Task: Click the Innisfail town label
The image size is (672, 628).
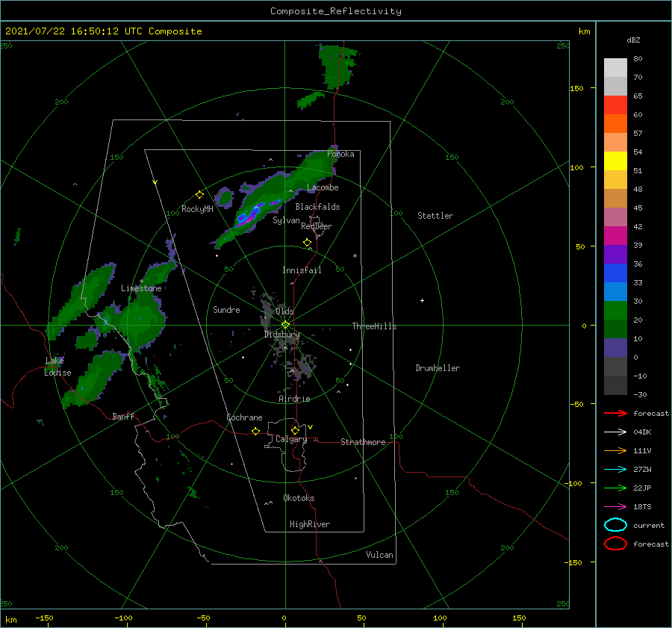Action: [x=302, y=270]
